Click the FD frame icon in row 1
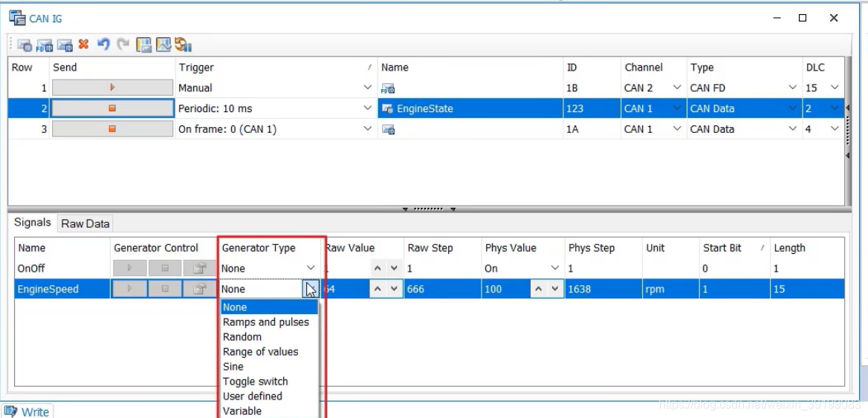The image size is (868, 418). pos(387,88)
